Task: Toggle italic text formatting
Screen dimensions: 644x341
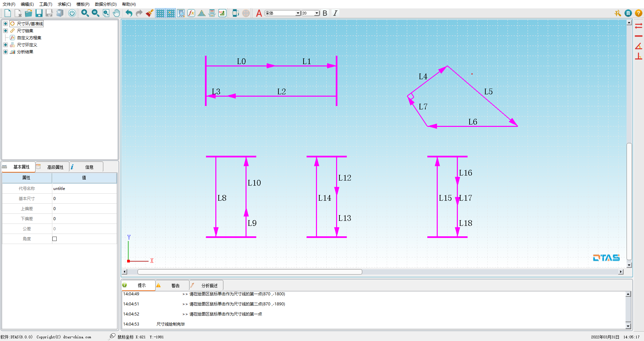Action: pyautogui.click(x=335, y=13)
